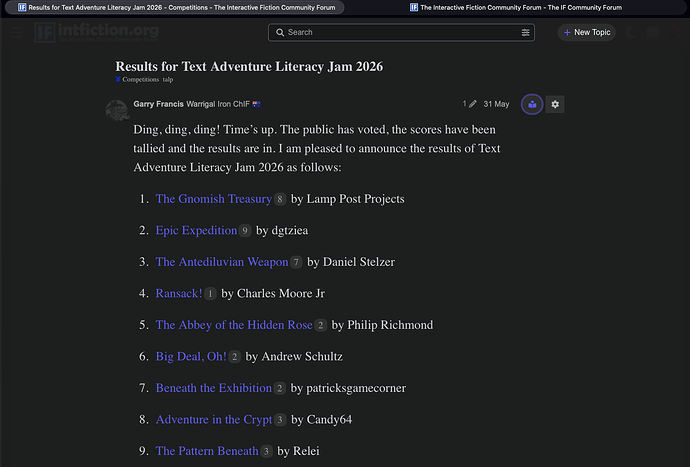
Task: Click the text 'by patricksgamecorner'
Action: tap(348, 388)
